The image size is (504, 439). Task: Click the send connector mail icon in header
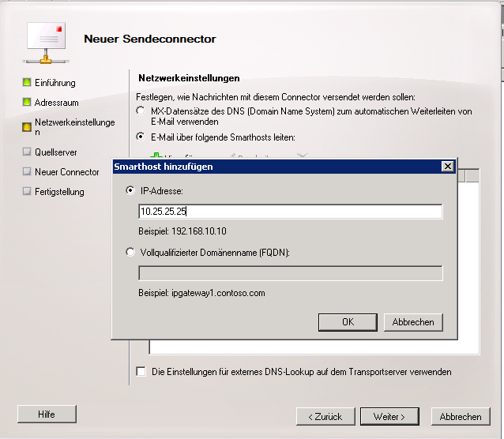tap(46, 43)
